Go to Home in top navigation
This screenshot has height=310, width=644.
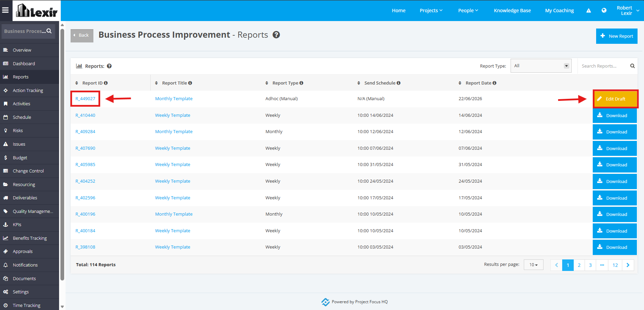point(399,11)
